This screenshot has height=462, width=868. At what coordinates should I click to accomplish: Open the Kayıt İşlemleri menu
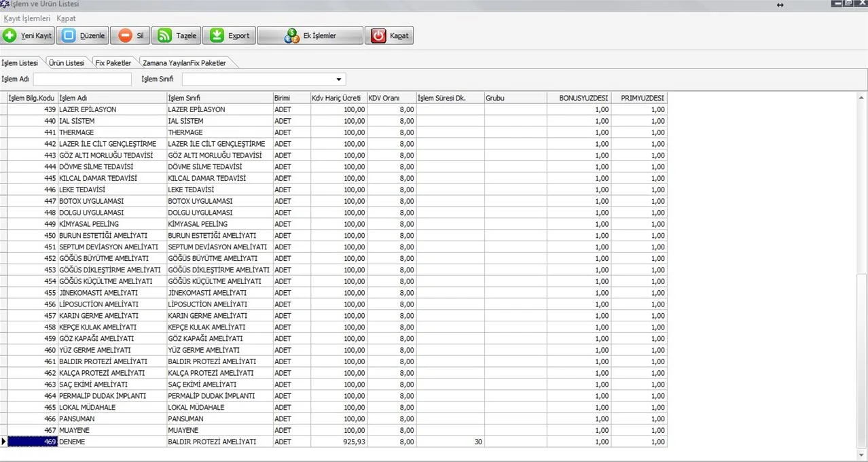27,18
